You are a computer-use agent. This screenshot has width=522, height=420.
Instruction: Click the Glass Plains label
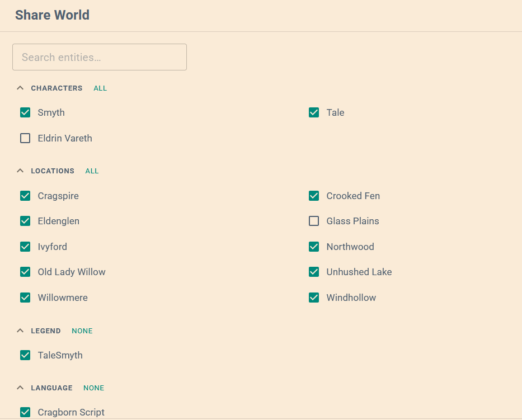(352, 221)
